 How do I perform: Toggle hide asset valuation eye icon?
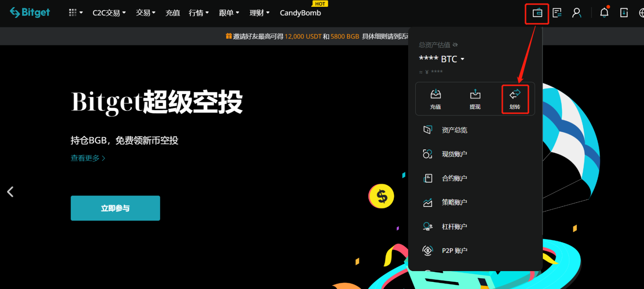pos(455,45)
